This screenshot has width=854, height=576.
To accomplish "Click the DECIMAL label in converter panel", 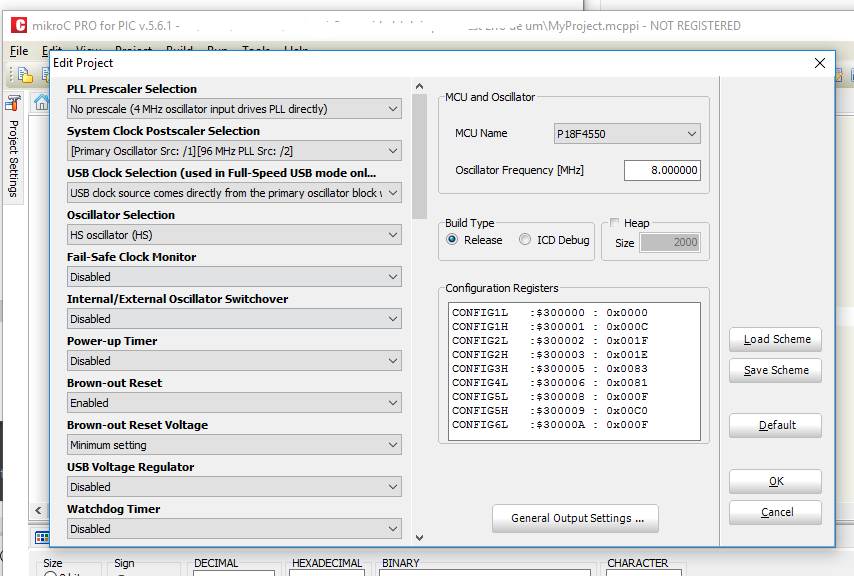I will (x=216, y=563).
